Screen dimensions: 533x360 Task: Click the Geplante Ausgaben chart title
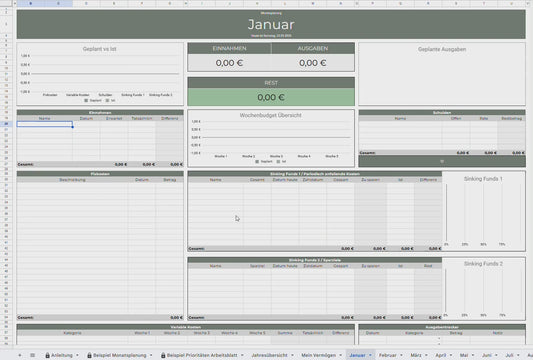(442, 49)
